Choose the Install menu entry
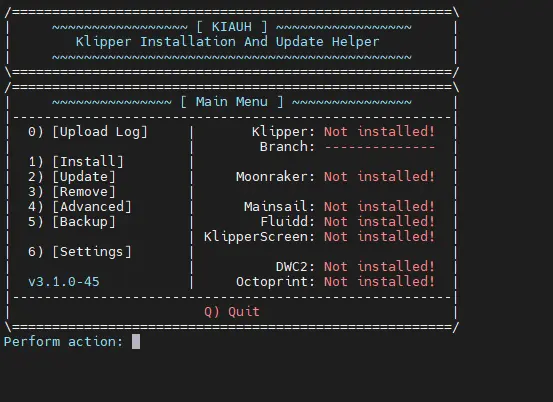This screenshot has height=402, width=553. (x=75, y=162)
